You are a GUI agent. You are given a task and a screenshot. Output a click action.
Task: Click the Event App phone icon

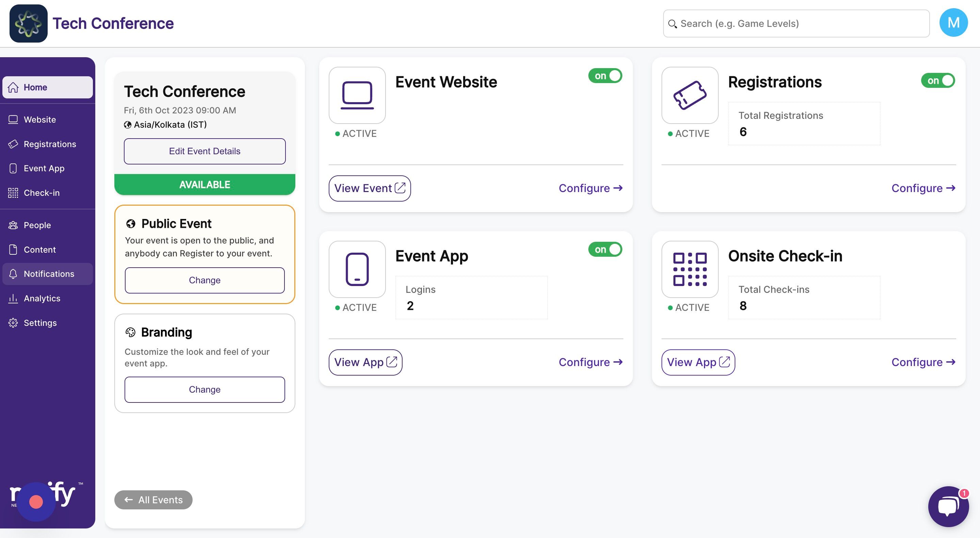357,269
